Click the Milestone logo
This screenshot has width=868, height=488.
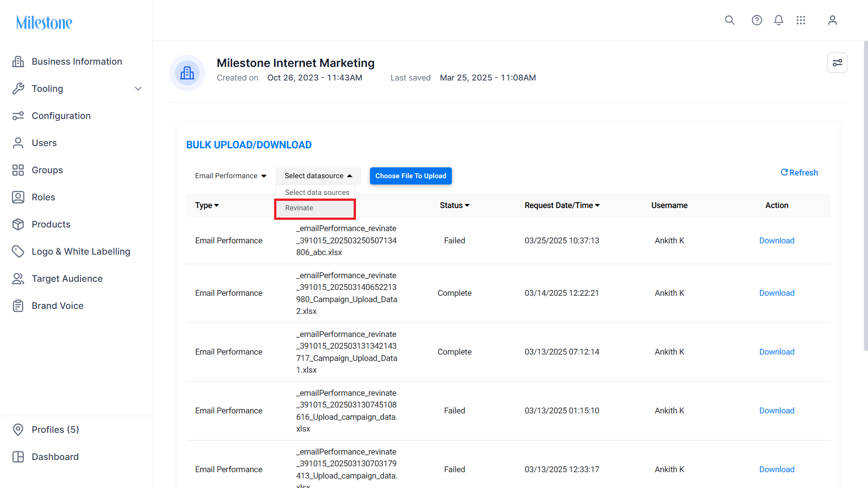point(44,22)
